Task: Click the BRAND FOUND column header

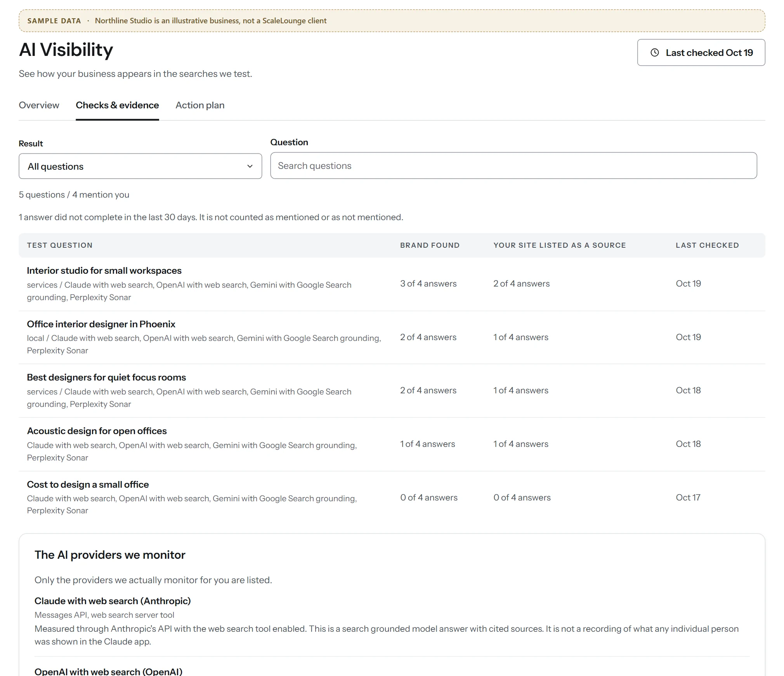Action: 430,245
